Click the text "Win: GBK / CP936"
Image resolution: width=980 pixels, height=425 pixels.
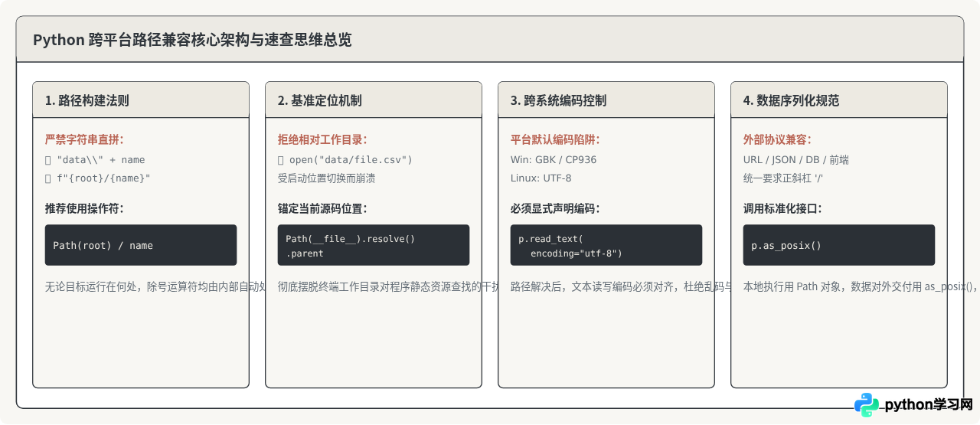click(x=554, y=160)
